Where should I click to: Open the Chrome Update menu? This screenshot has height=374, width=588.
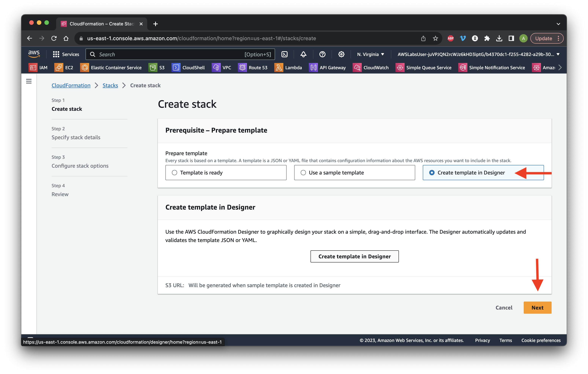point(547,38)
